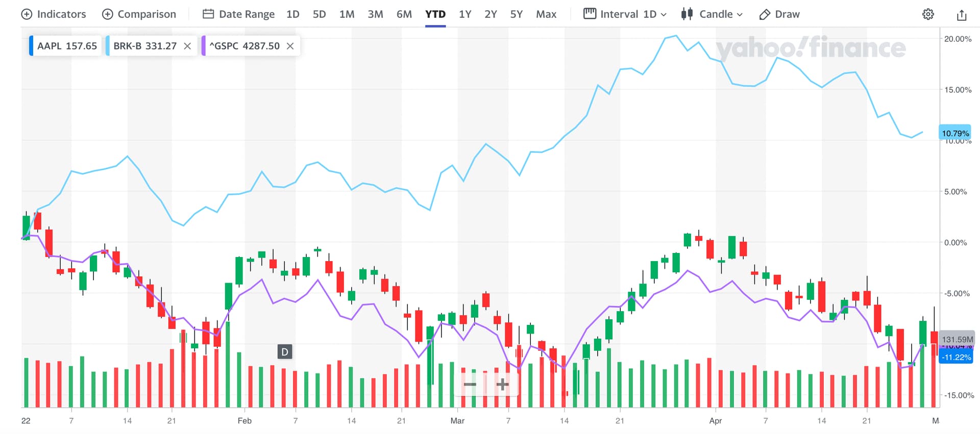Remove ^GSPC comparison

(290, 46)
